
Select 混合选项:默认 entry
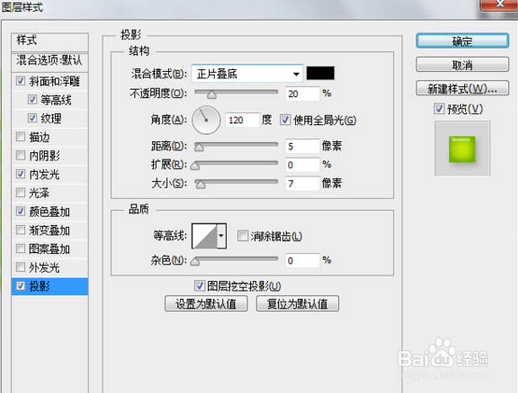pos(50,61)
